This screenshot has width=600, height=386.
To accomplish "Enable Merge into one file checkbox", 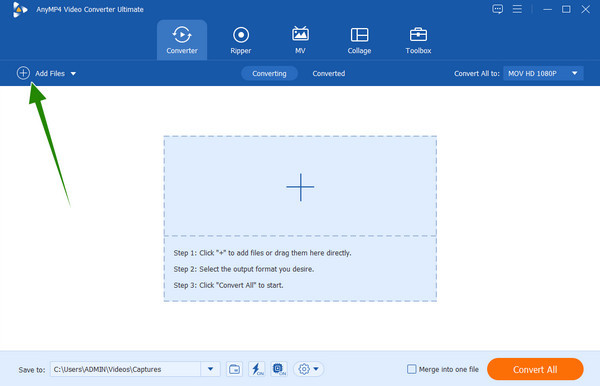I will point(411,369).
